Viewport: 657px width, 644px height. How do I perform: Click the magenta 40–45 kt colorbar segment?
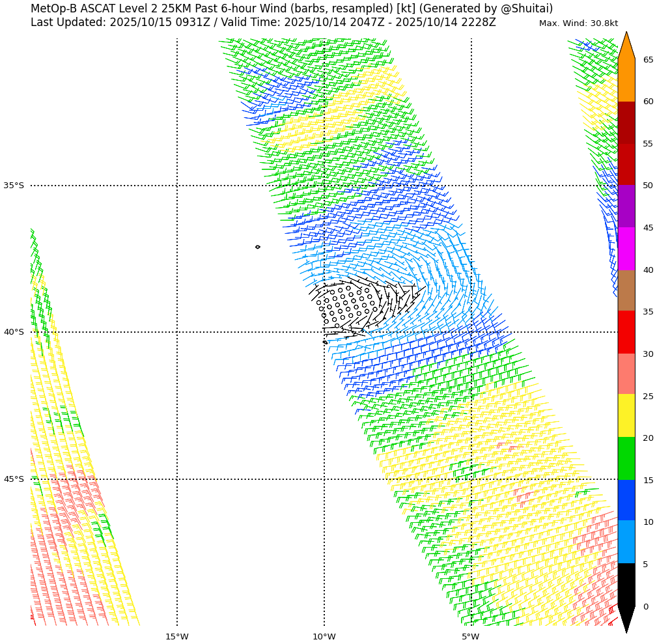pyautogui.click(x=626, y=249)
